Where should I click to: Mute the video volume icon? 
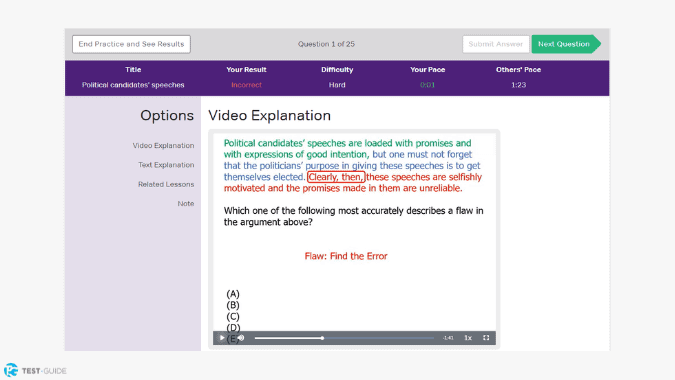(x=241, y=338)
